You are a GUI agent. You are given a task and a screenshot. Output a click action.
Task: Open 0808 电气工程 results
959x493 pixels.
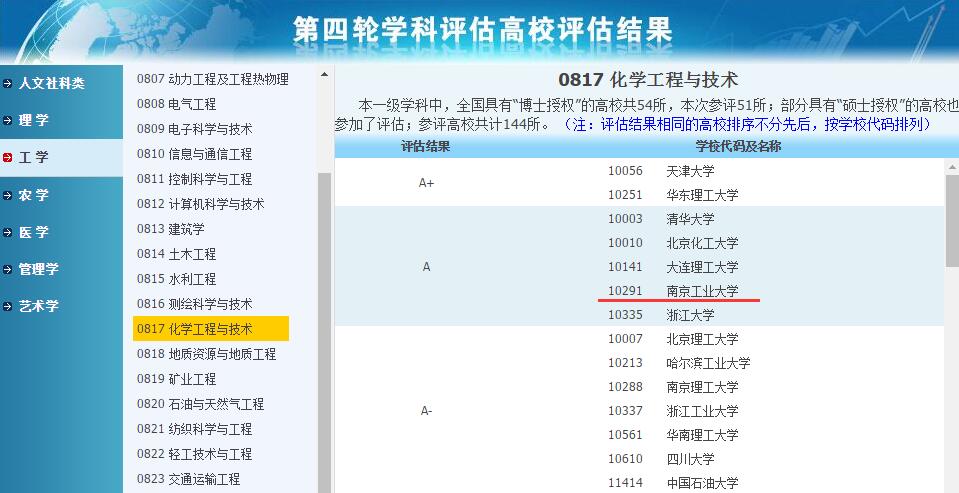pyautogui.click(x=176, y=104)
